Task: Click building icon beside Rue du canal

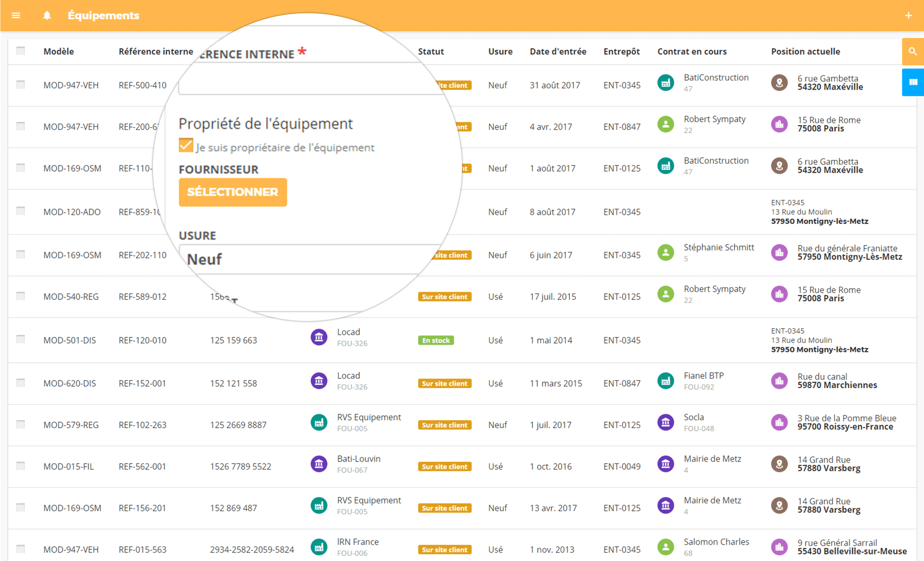Action: tap(779, 381)
